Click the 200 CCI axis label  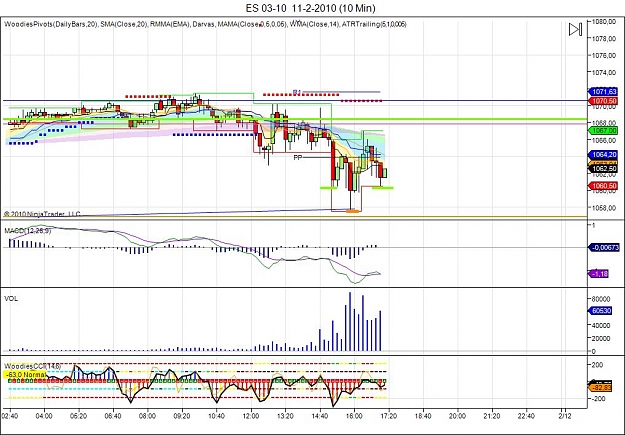(x=597, y=365)
